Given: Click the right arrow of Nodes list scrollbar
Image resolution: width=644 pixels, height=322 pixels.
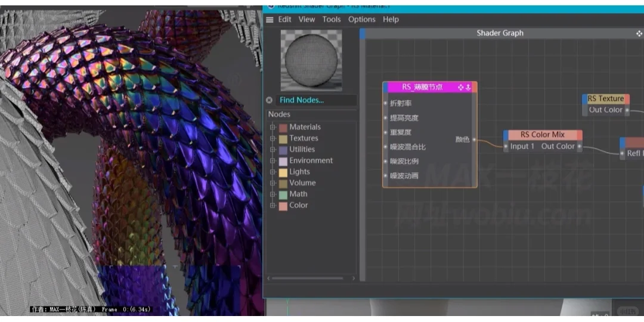Looking at the screenshot, I should [x=354, y=278].
